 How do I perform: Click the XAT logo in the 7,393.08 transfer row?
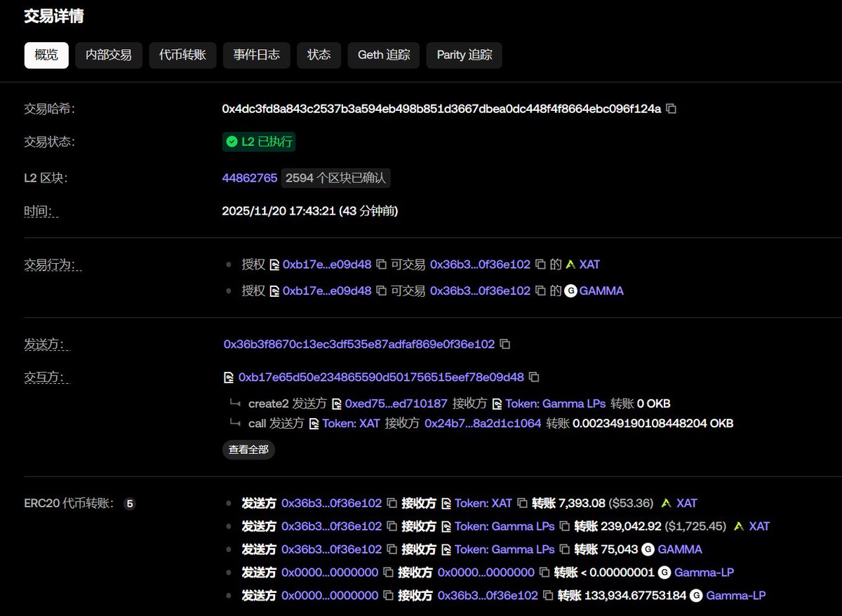point(667,503)
